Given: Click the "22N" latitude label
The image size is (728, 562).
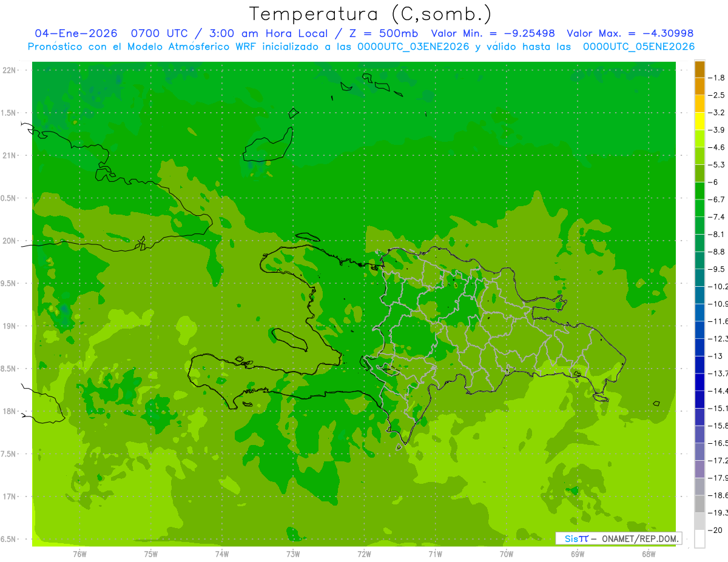Looking at the screenshot, I should pyautogui.click(x=9, y=70).
